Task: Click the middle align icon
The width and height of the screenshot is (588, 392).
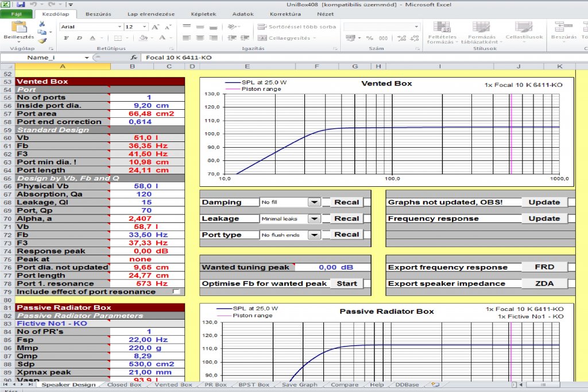Action: [200, 26]
